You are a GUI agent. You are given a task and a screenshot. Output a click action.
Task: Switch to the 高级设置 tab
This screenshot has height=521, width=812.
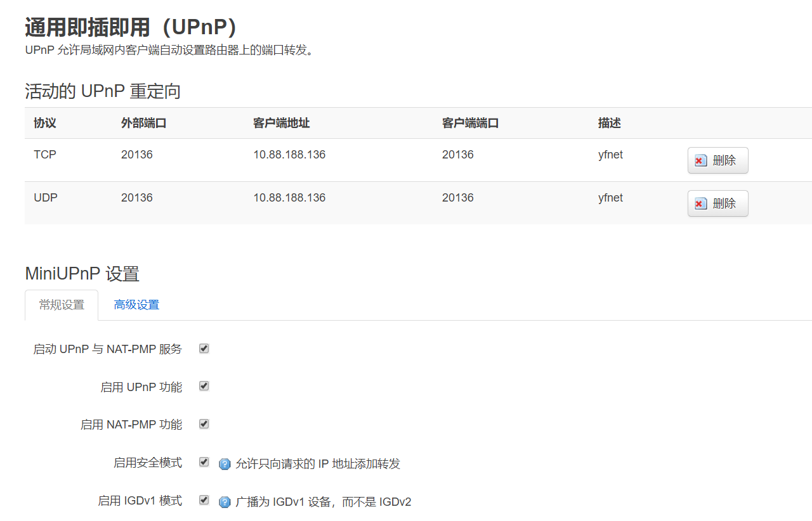tap(136, 305)
